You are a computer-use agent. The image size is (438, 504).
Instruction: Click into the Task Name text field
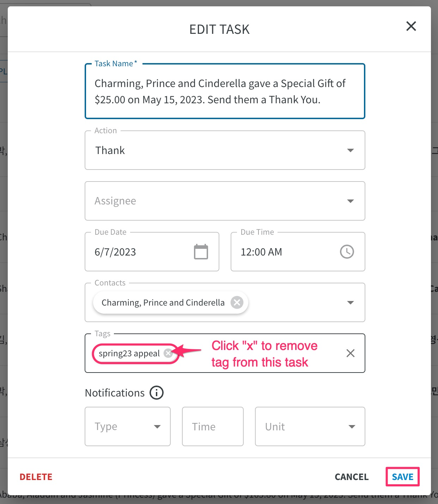coord(225,91)
